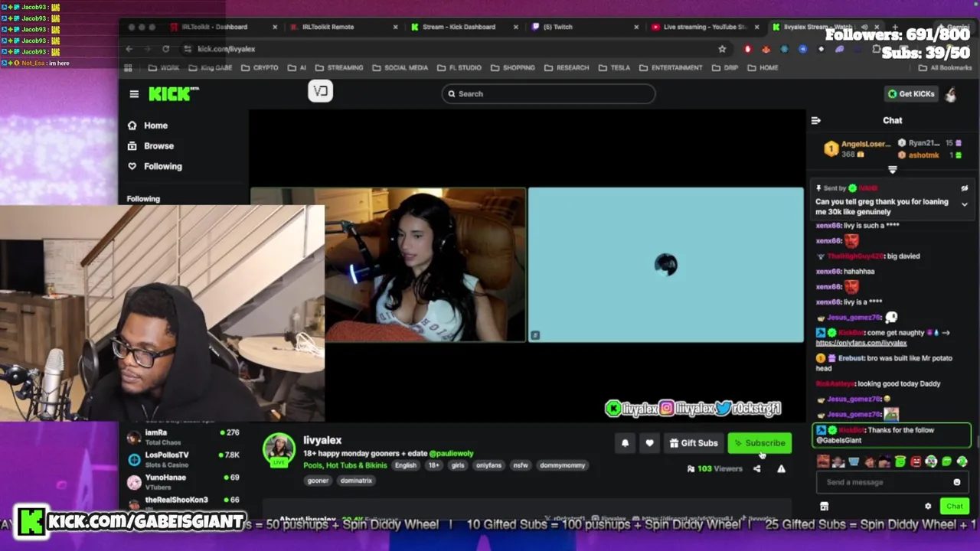Open the CRYPTO bookmarks folder
980x551 pixels.
260,67
